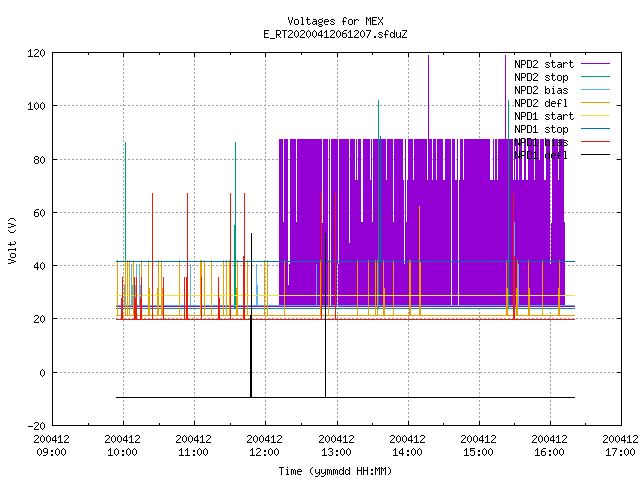Click the y-axis tick value 80

pos(39,160)
